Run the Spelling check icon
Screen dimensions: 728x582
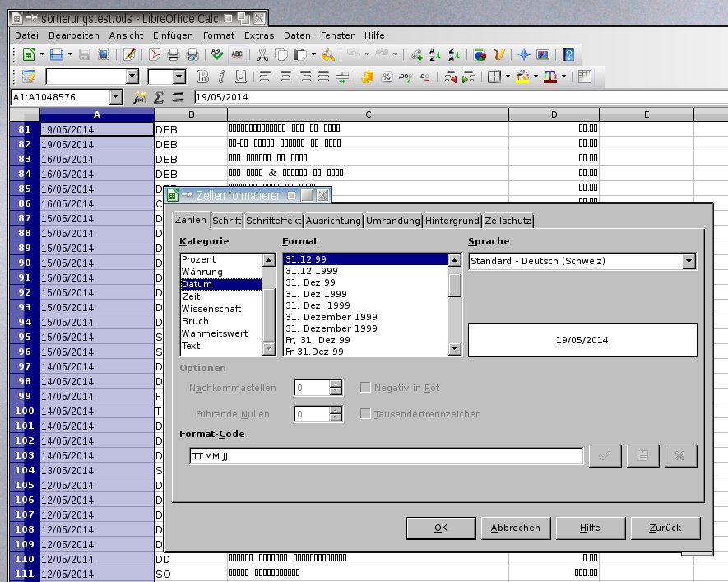[x=217, y=54]
